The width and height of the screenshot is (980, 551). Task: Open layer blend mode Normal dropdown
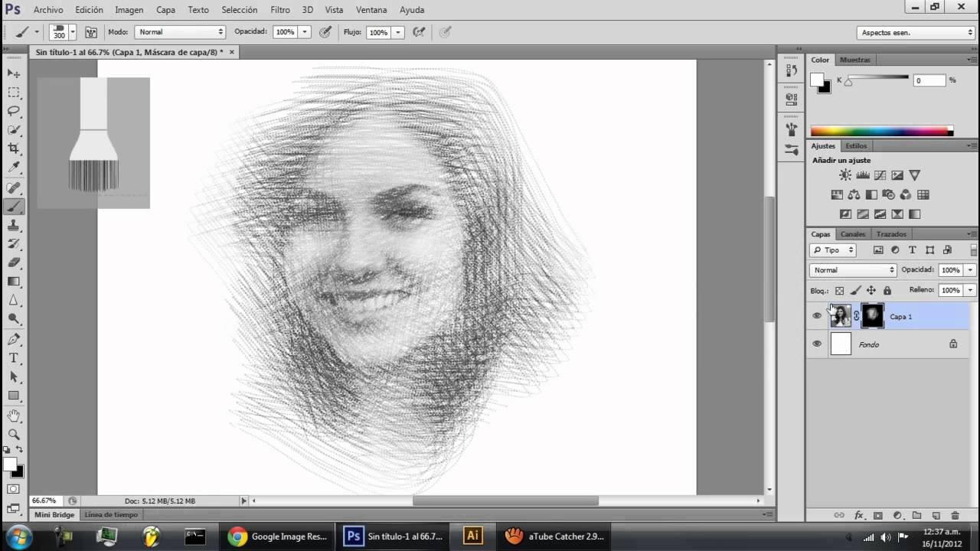pos(852,270)
